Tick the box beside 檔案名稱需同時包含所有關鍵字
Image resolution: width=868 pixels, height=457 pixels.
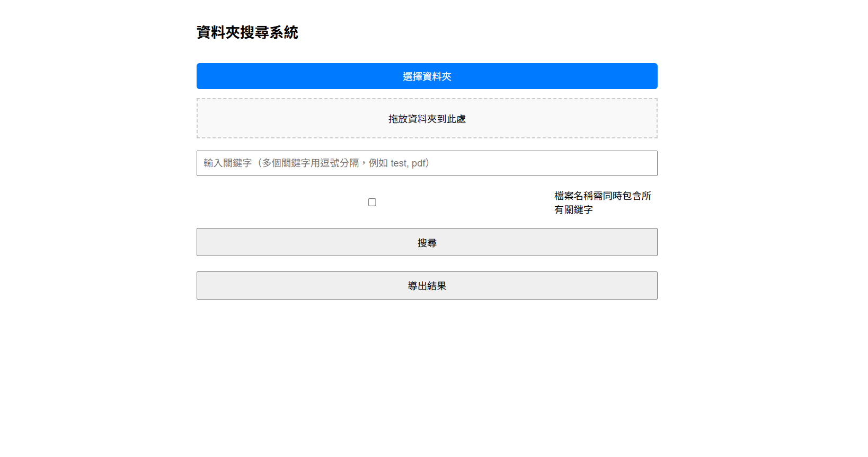pos(372,203)
